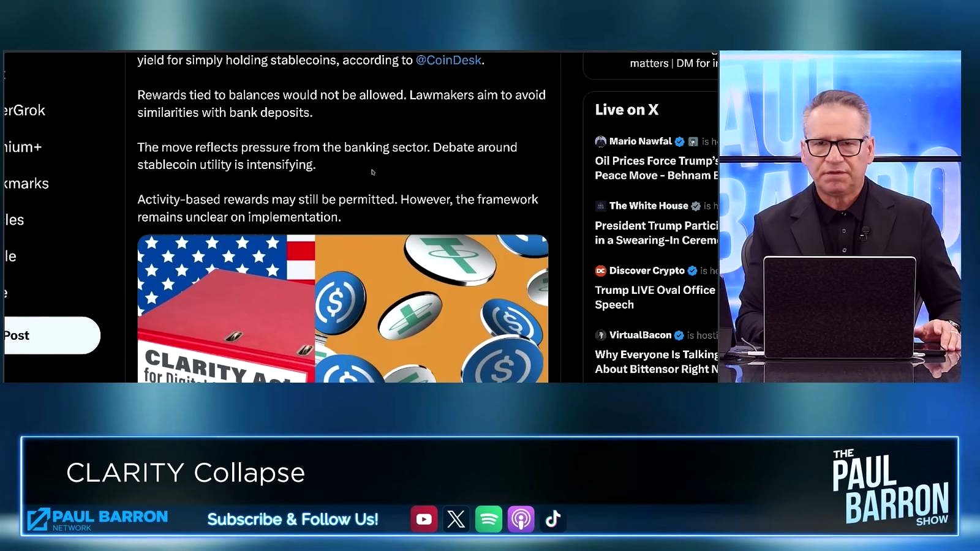Click the Spotify icon in the banner
Viewport: 980px width, 551px height.
tap(489, 519)
